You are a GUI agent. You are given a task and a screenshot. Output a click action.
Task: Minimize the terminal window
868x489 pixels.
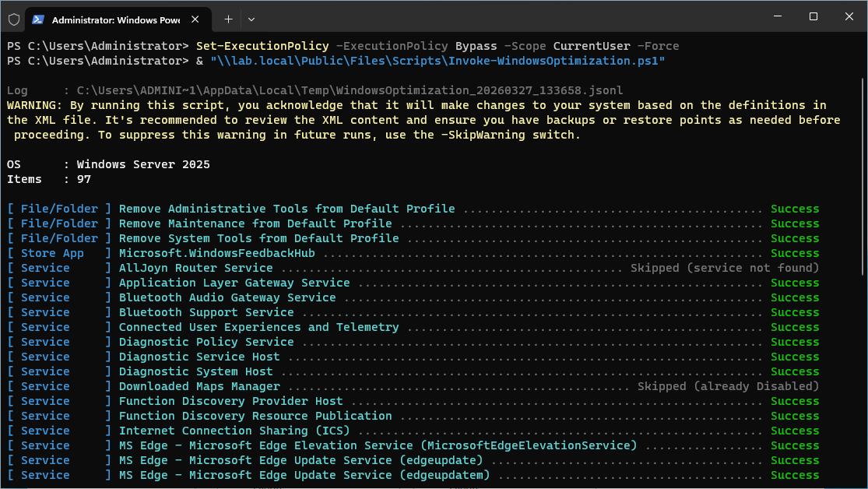coord(778,16)
